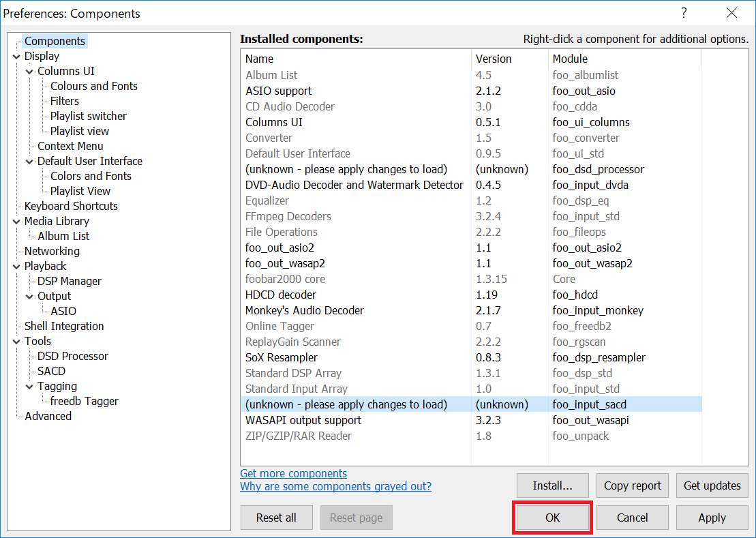Open Advanced preferences
The width and height of the screenshot is (756, 538).
click(x=48, y=415)
